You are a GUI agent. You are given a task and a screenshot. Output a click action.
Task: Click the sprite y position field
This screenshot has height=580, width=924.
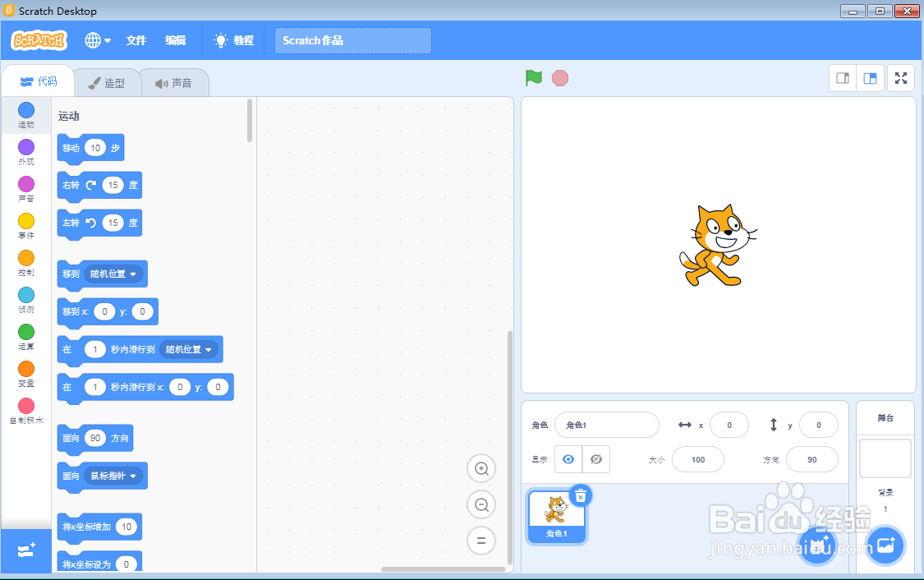(819, 425)
